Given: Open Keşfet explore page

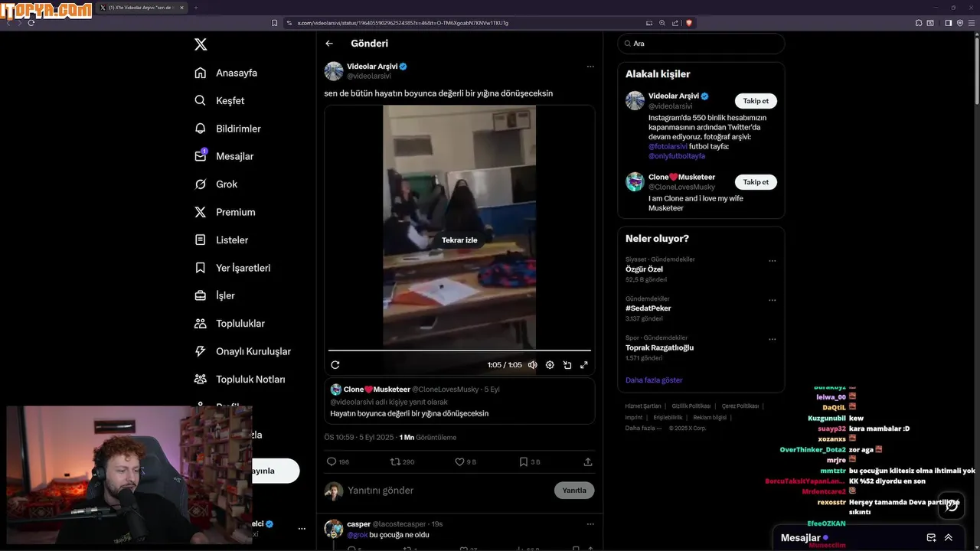Looking at the screenshot, I should (x=220, y=100).
